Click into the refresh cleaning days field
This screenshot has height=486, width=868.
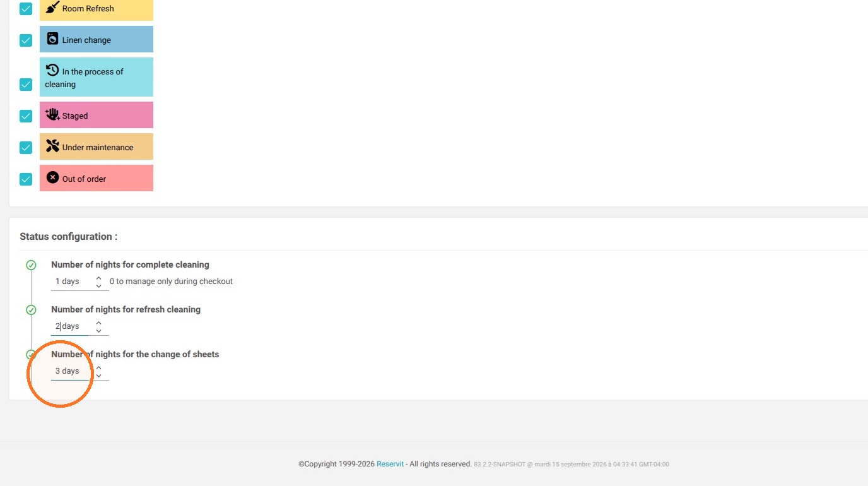point(71,326)
